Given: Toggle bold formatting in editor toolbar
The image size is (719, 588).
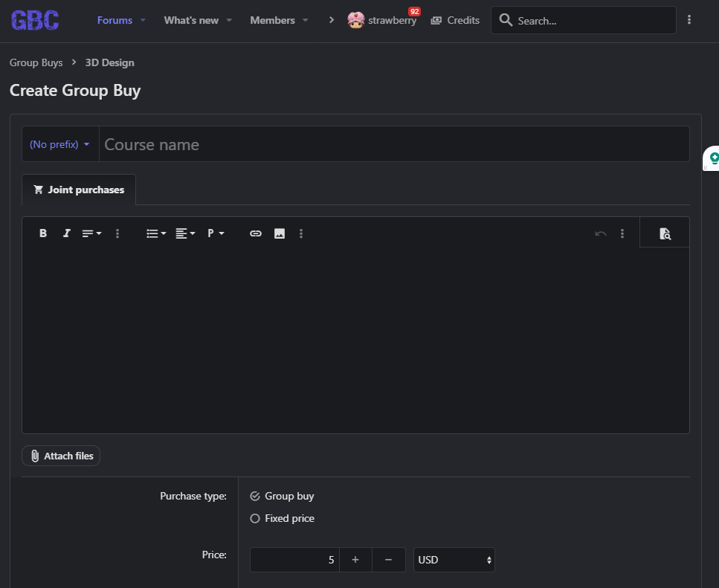Looking at the screenshot, I should [43, 233].
